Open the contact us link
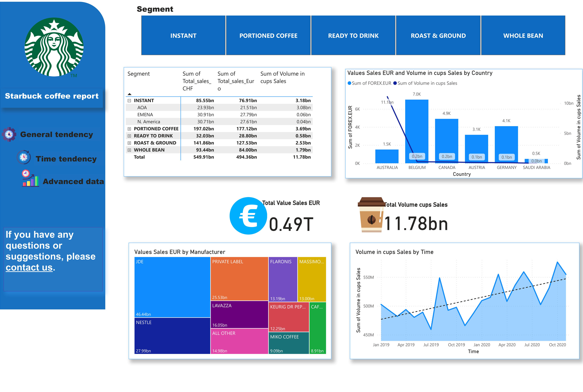Image resolution: width=583 pixels, height=392 pixels. click(x=29, y=267)
